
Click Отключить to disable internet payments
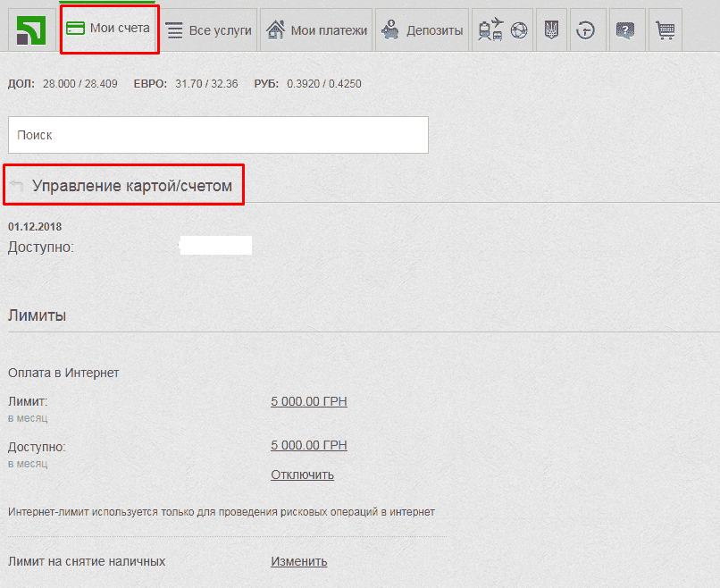[x=302, y=475]
